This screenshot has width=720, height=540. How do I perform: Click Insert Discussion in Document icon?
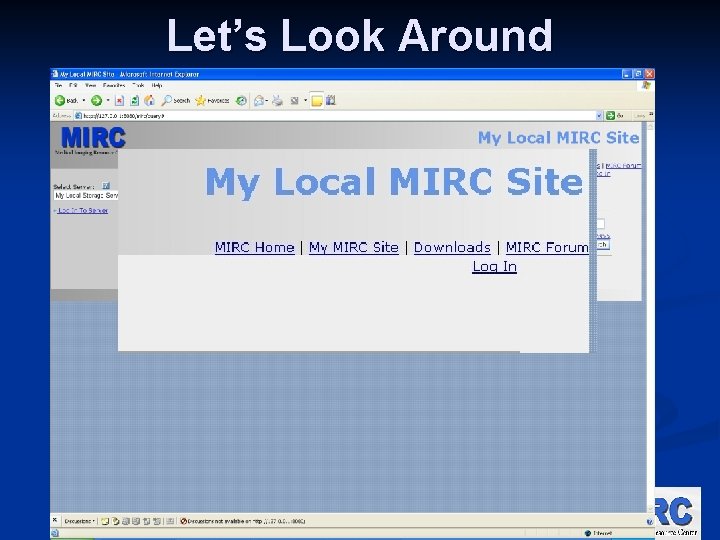pyautogui.click(x=105, y=521)
